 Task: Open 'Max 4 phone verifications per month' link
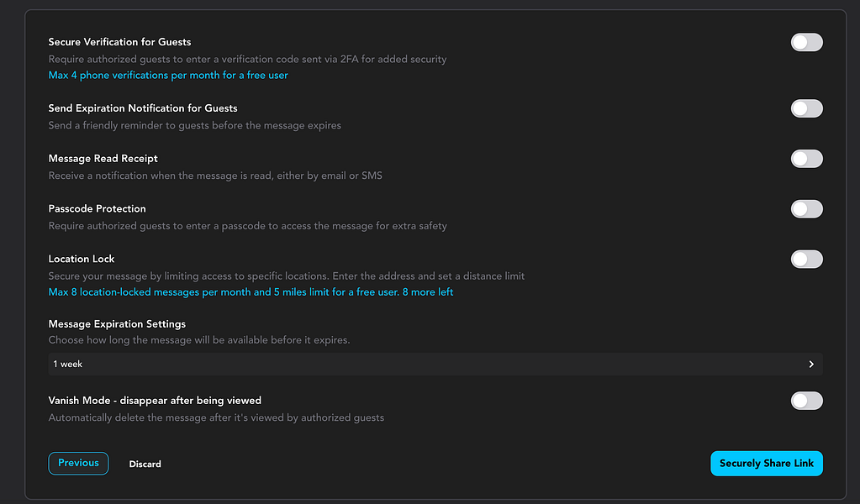[168, 76]
